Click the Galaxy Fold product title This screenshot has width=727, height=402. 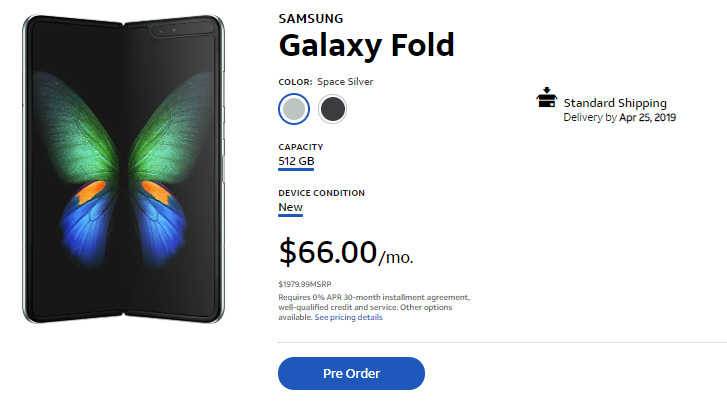click(366, 45)
